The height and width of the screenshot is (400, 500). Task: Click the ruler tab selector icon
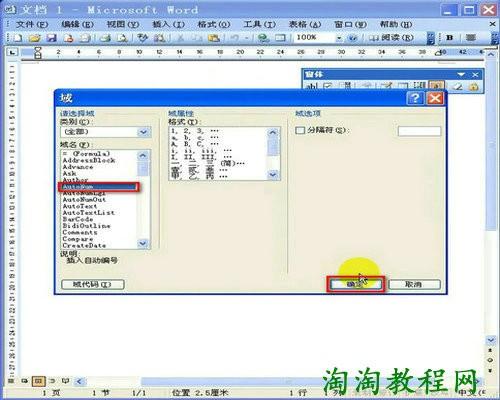pos(13,52)
